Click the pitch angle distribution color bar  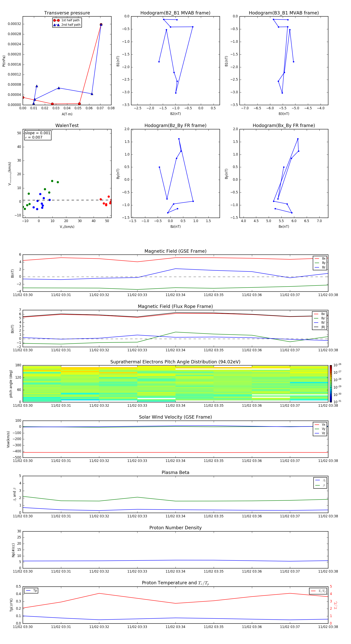(331, 383)
